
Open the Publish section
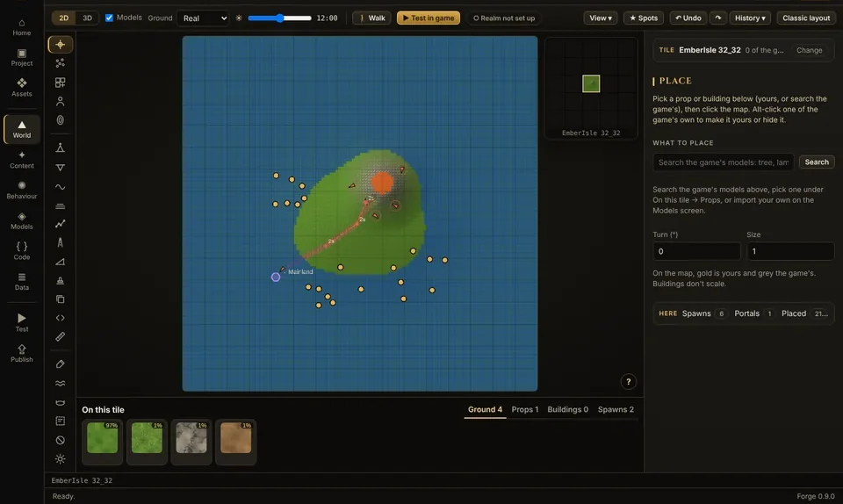21,353
